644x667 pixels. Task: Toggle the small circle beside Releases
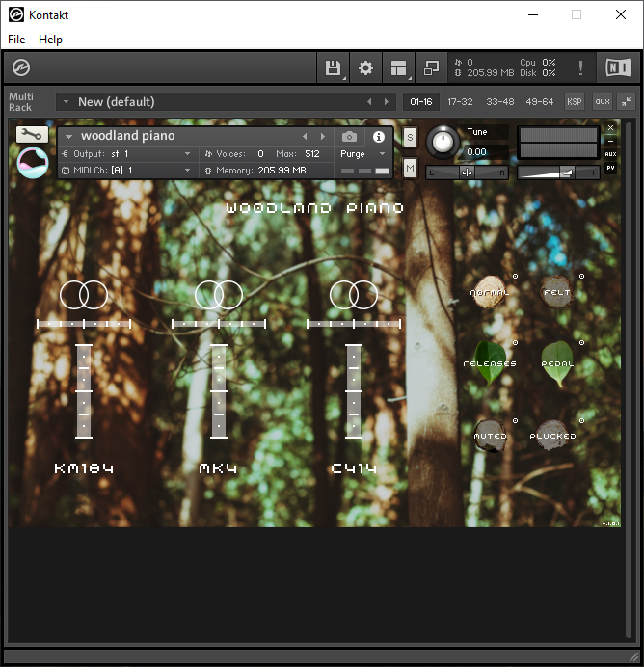[x=515, y=342]
